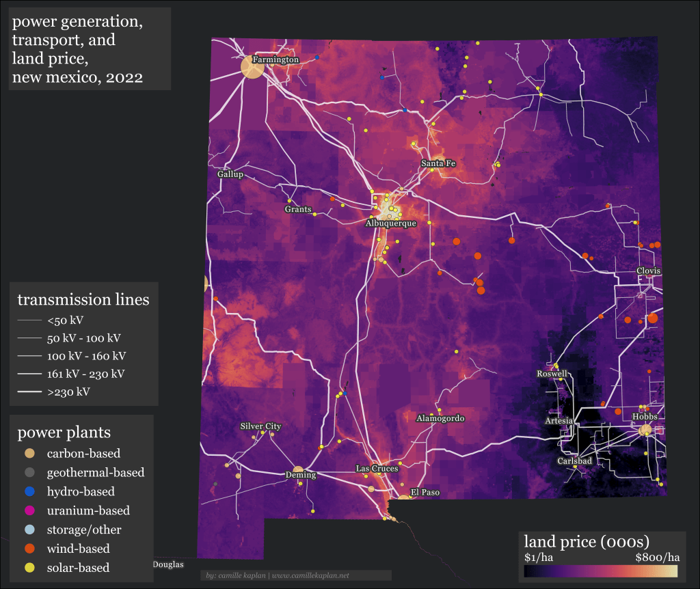Select the Las Cruces map label
The height and width of the screenshot is (589, 700).
pos(376,469)
